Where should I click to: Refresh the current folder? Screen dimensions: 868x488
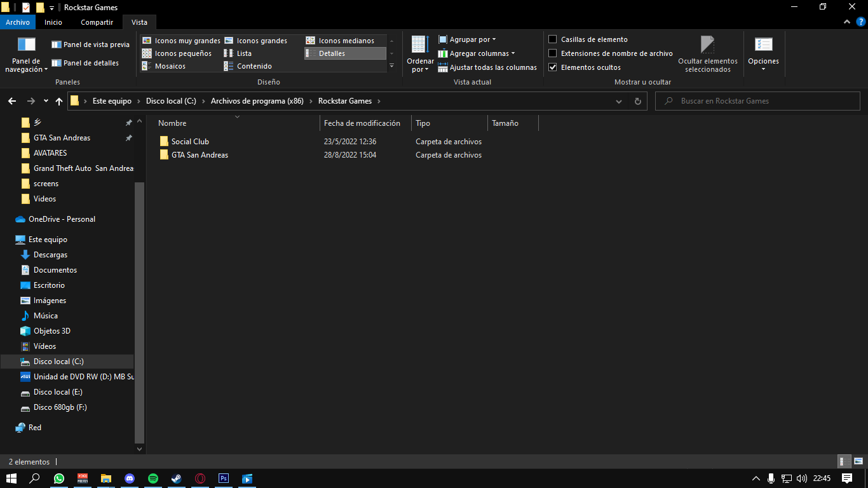pyautogui.click(x=638, y=101)
